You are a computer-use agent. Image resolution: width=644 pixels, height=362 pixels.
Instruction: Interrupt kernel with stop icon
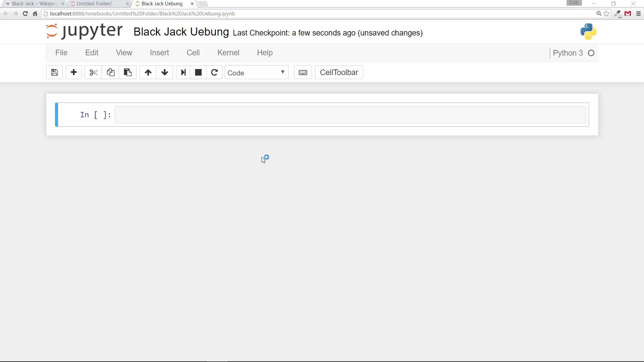(198, 72)
